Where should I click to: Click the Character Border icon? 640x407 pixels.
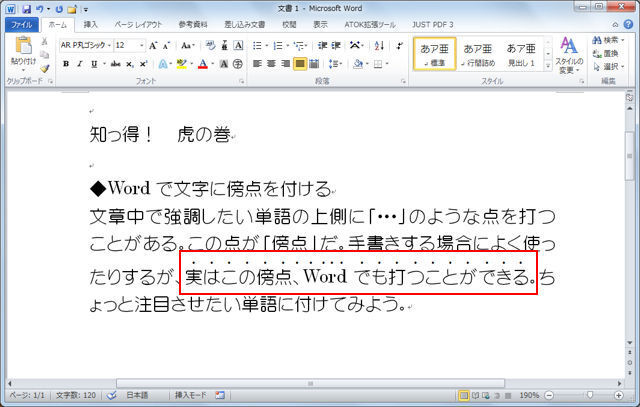point(238,45)
